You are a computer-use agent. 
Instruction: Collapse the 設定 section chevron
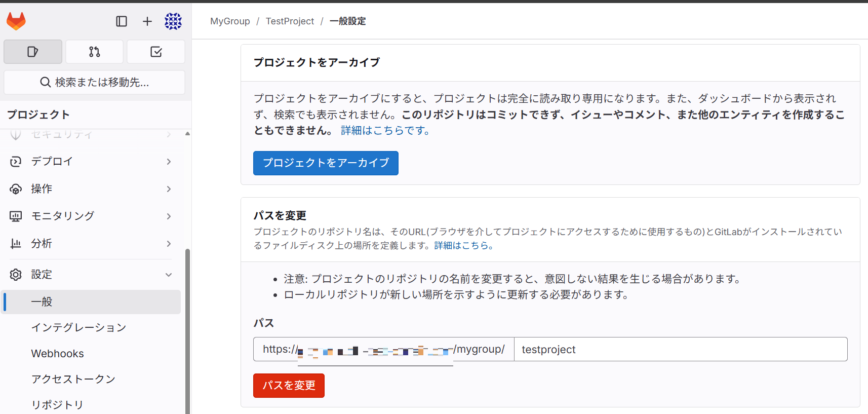pyautogui.click(x=169, y=275)
